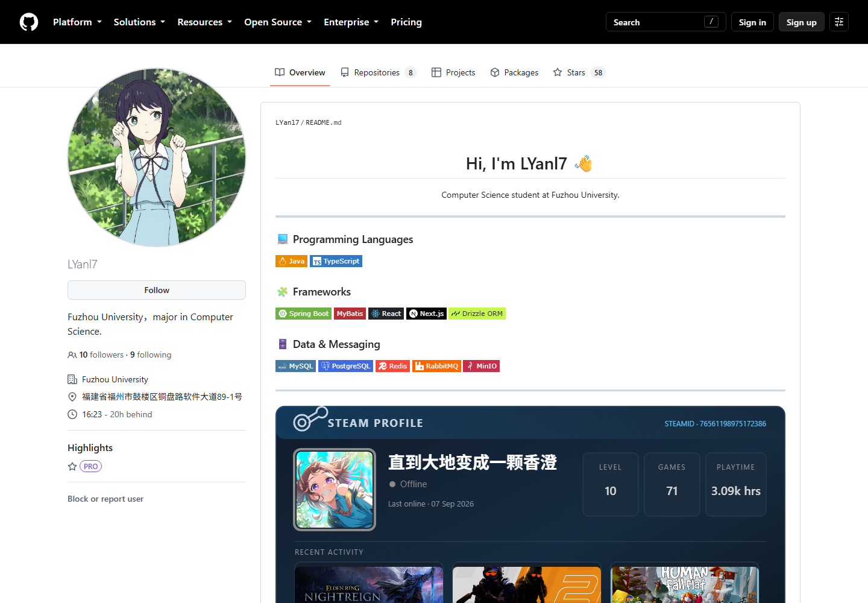Click the TypeScript language badge

click(x=336, y=261)
